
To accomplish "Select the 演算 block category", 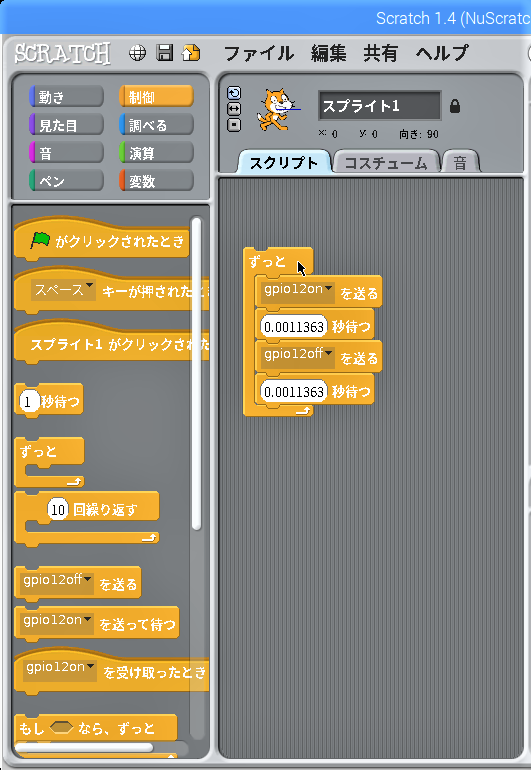I will (156, 153).
